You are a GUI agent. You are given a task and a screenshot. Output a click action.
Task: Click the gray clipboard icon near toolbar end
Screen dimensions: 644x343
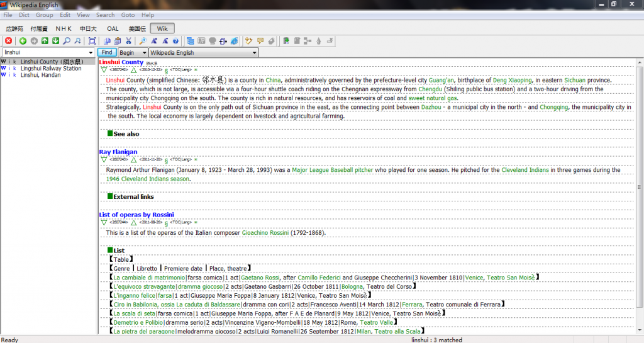click(x=297, y=41)
